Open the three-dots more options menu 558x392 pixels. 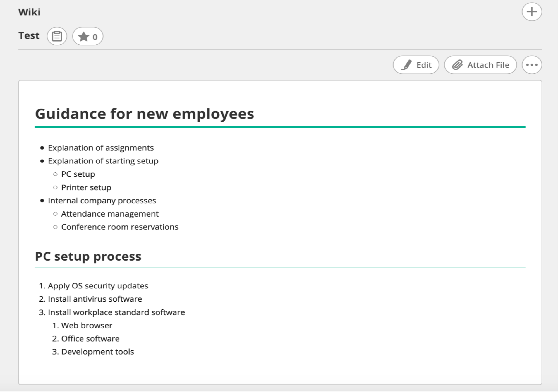(x=532, y=65)
